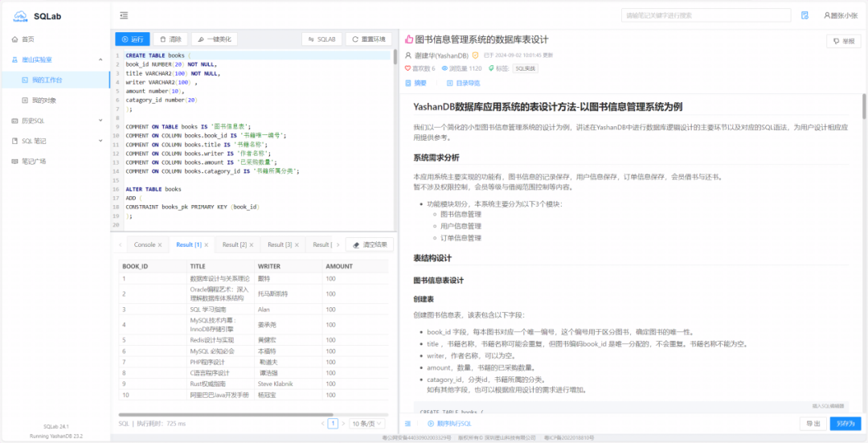The width and height of the screenshot is (868, 443).
Task: Report the note with 举报 button
Action: 844,41
